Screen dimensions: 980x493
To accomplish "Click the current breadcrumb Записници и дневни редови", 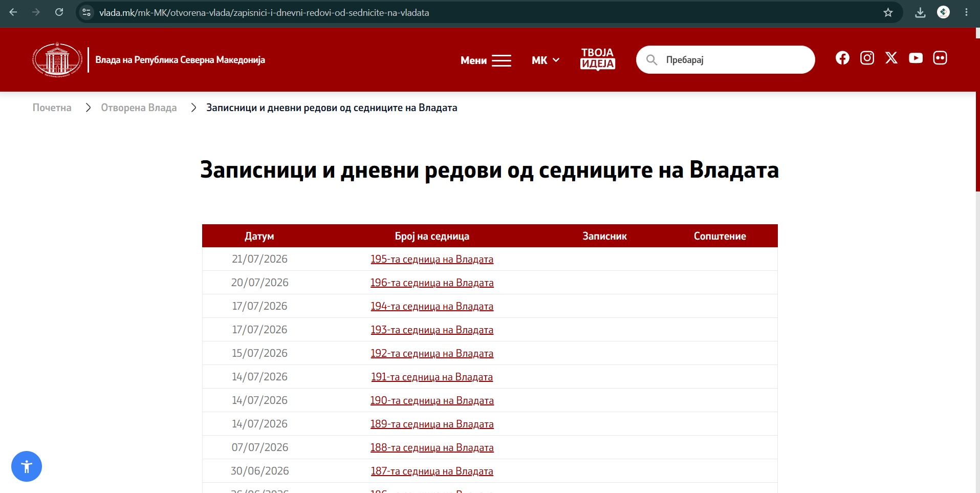I will point(332,108).
